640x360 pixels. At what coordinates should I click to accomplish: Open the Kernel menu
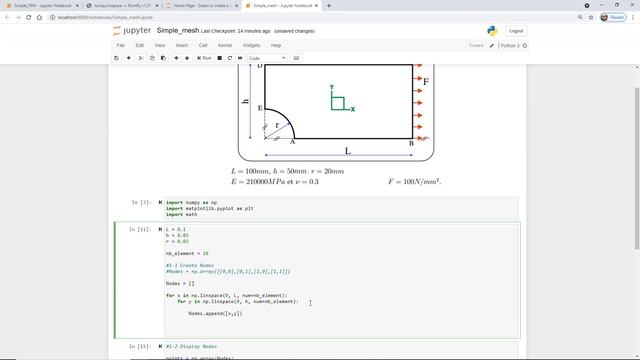coord(225,45)
